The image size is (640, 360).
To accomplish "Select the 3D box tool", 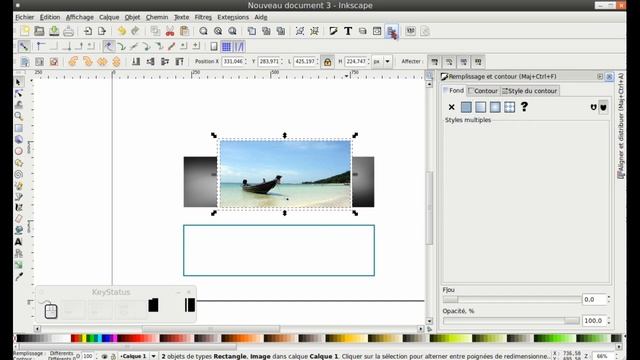I will [18, 140].
